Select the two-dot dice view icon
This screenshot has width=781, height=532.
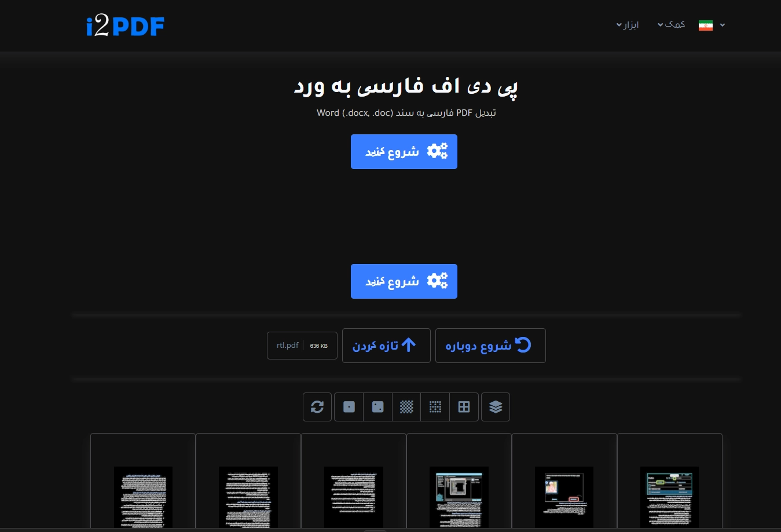(378, 407)
